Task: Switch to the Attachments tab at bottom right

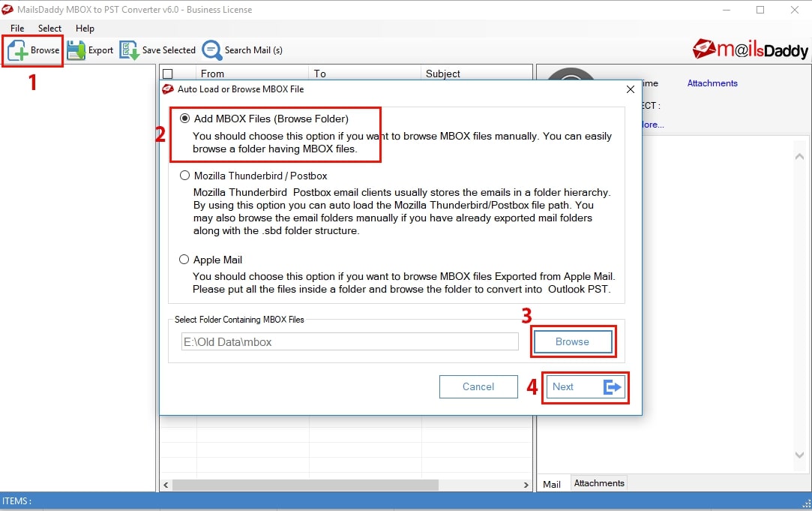Action: (598, 483)
